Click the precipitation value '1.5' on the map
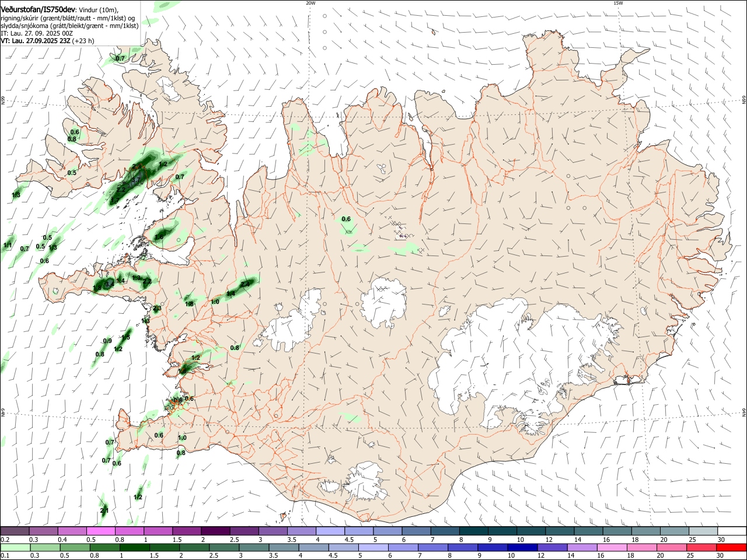Image resolution: width=747 pixels, height=560 pixels. pos(125,337)
